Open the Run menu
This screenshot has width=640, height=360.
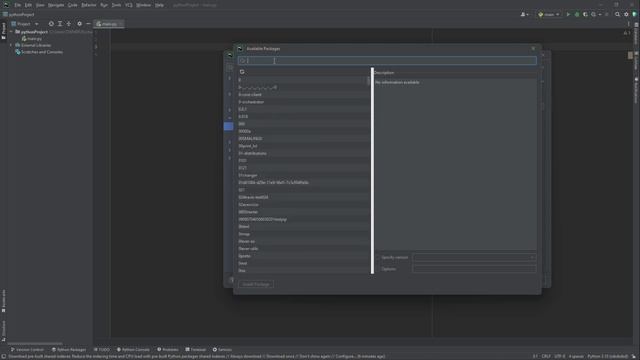(x=104, y=5)
